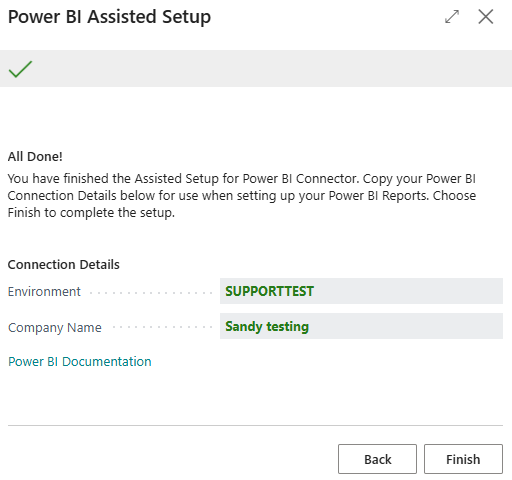Click the dotted leader after Company Name label
Image resolution: width=512 pixels, height=480 pixels.
pos(162,327)
